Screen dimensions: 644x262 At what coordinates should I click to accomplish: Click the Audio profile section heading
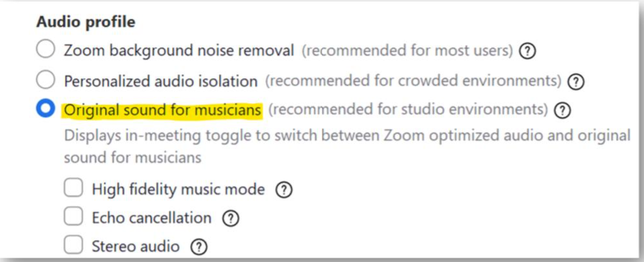[86, 22]
